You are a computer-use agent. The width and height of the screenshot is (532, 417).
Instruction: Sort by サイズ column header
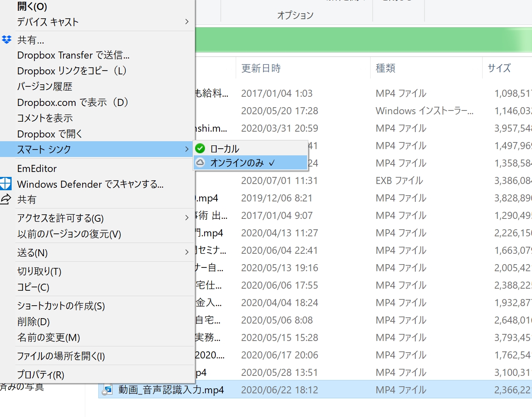(499, 68)
